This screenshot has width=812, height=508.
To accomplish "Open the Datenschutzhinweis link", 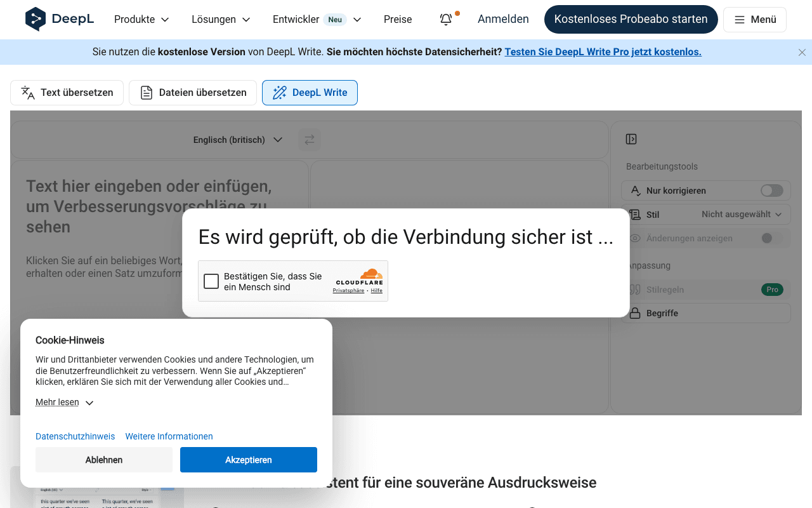I will [x=75, y=436].
